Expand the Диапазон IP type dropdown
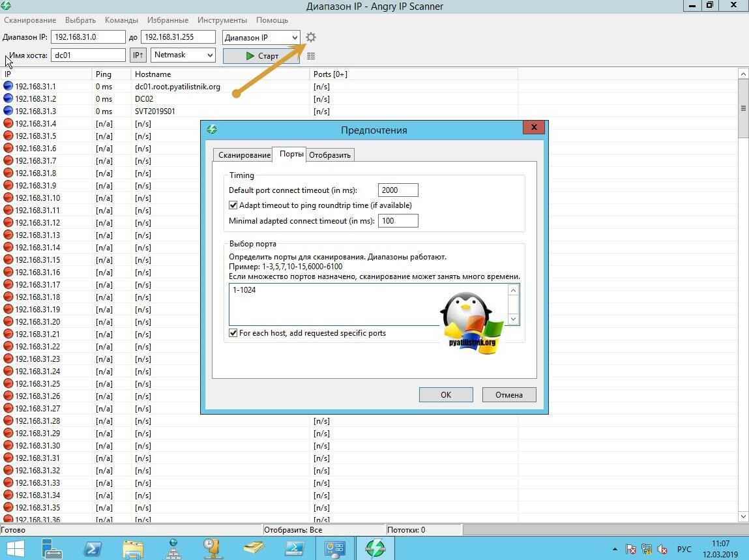749x560 pixels. tap(261, 38)
